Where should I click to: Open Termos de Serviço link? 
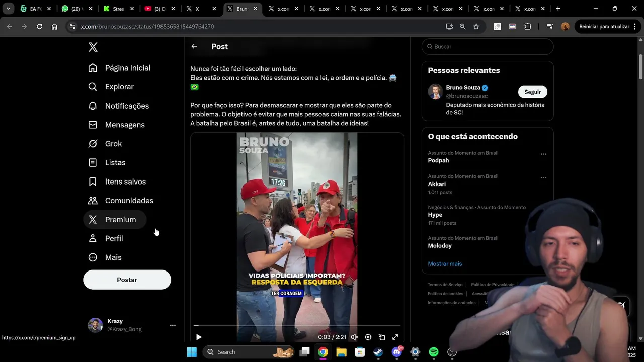pos(445,285)
